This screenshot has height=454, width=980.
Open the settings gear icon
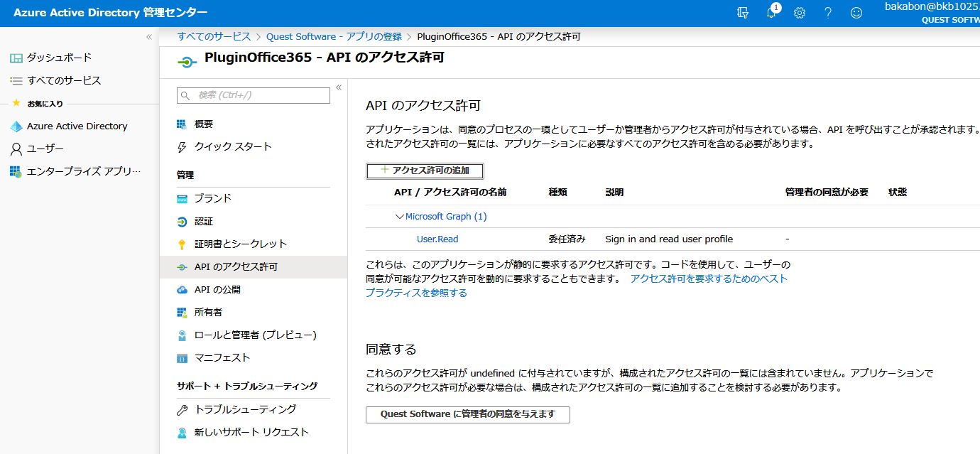click(x=800, y=13)
